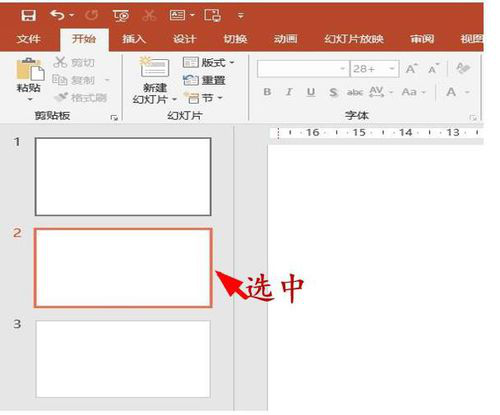
Task: Toggle Underline formatting
Action: point(311,92)
